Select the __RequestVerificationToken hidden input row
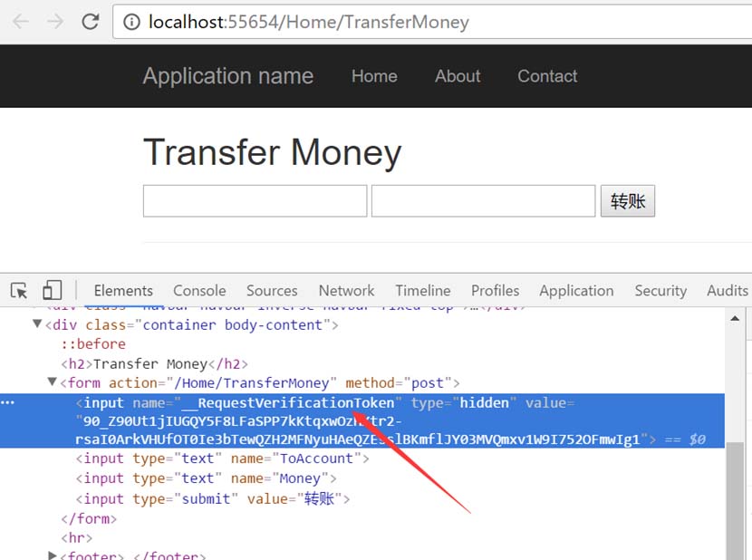 (362, 420)
